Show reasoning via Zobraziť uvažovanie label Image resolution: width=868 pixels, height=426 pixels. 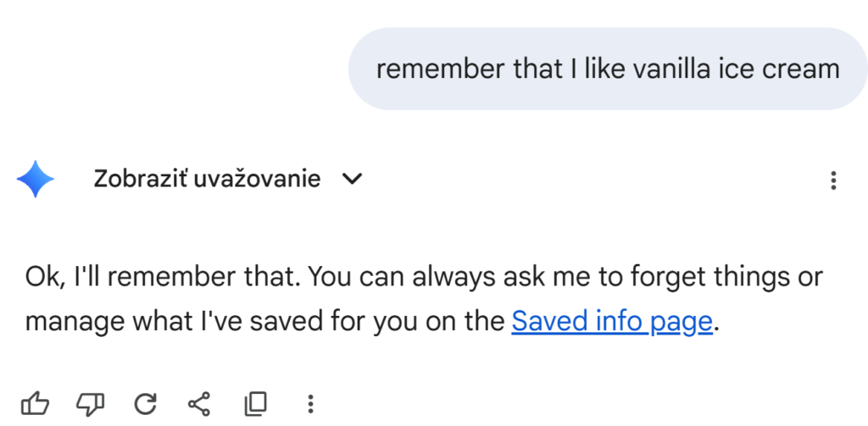[x=207, y=180]
